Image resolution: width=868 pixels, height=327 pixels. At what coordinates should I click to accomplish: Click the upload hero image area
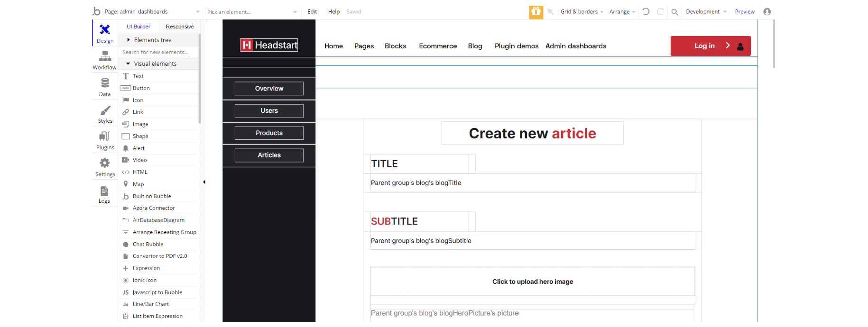pos(533,282)
